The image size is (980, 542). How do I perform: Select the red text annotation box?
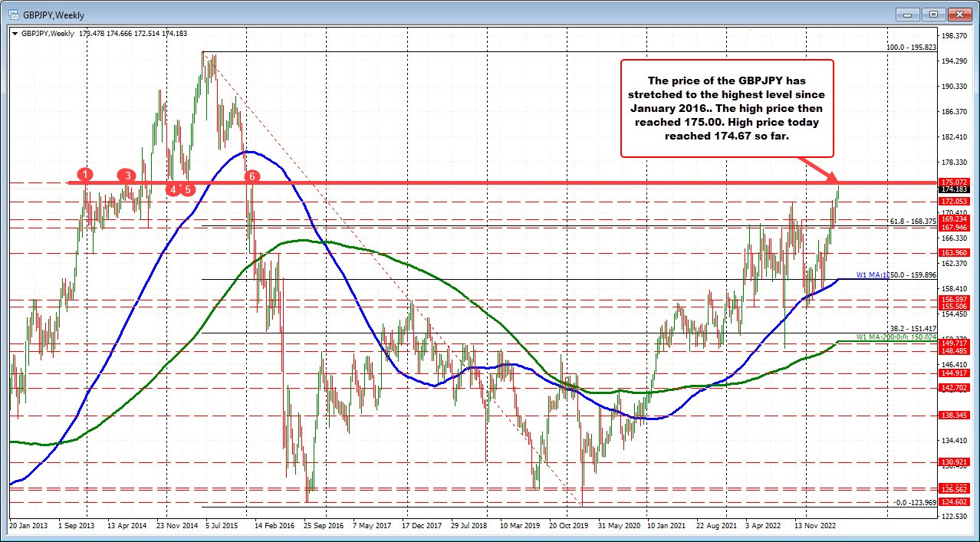pos(727,107)
